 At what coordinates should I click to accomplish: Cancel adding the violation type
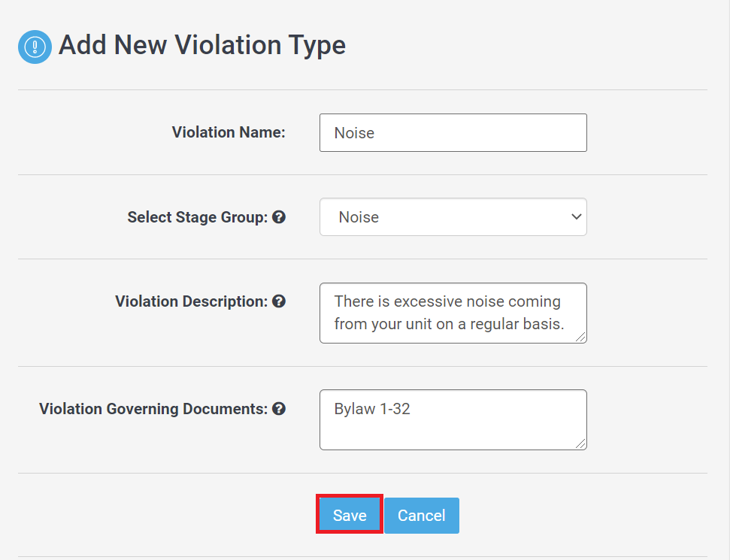(422, 516)
